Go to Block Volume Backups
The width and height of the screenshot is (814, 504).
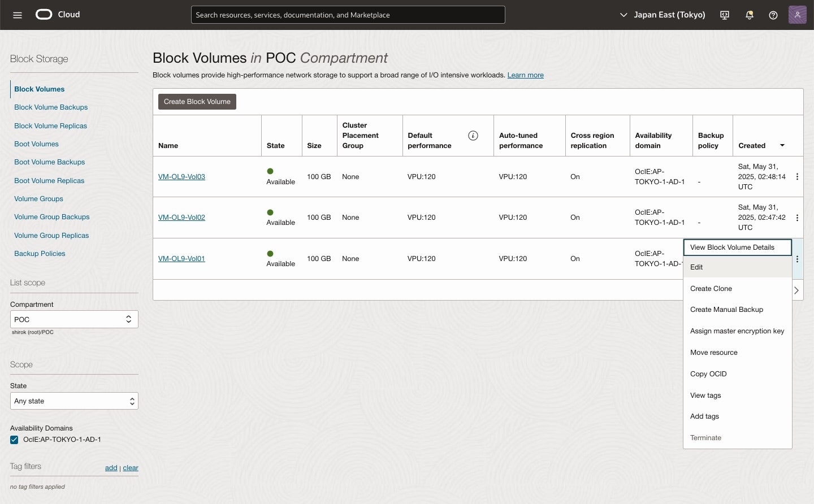51,107
